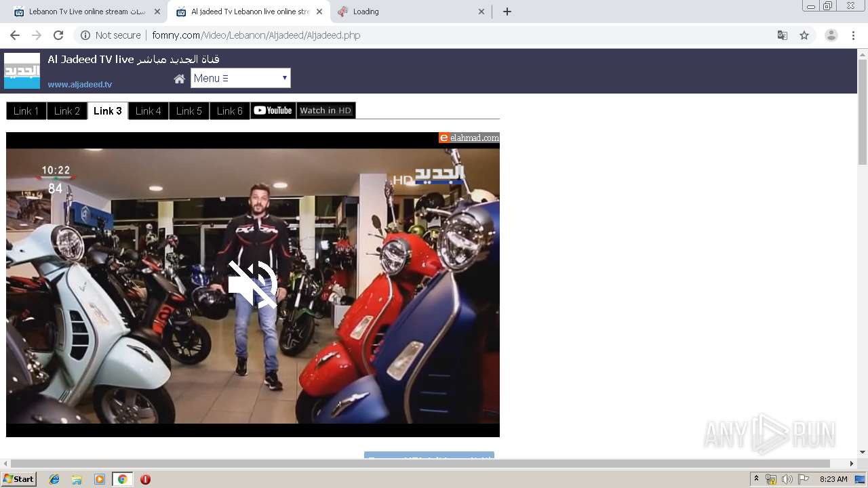View site info for Not secure
Image resolution: width=868 pixels, height=488 pixels.
point(111,35)
